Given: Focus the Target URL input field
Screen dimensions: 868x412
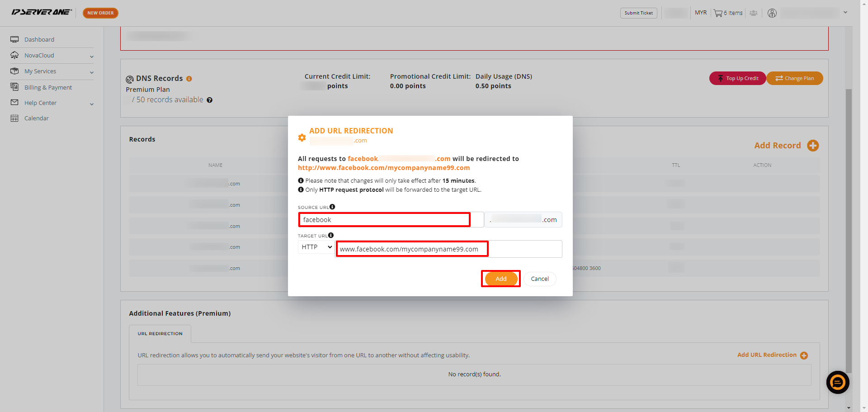Looking at the screenshot, I should [x=449, y=249].
